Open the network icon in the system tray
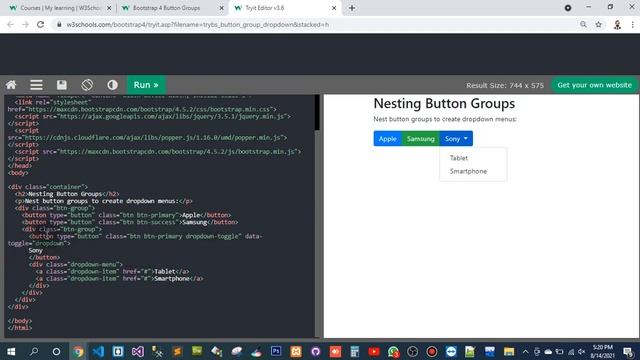This screenshot has height=360, width=640. pos(571,352)
